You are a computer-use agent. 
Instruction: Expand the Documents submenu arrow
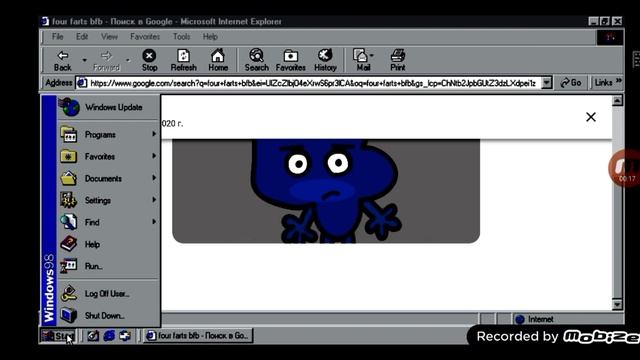coord(154,178)
